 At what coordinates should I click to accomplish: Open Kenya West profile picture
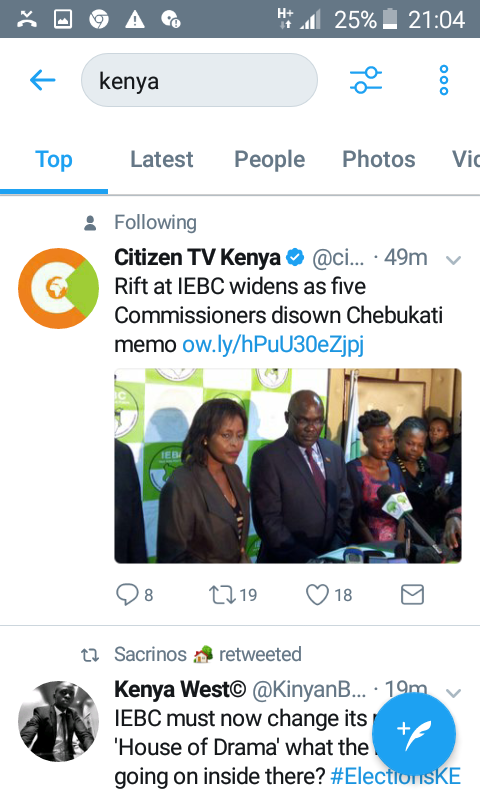[59, 721]
